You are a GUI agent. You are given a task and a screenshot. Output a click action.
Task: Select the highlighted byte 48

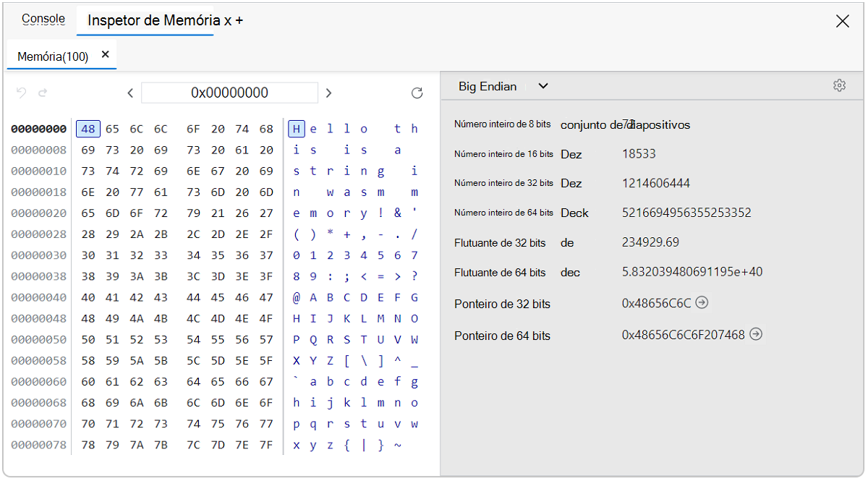88,129
